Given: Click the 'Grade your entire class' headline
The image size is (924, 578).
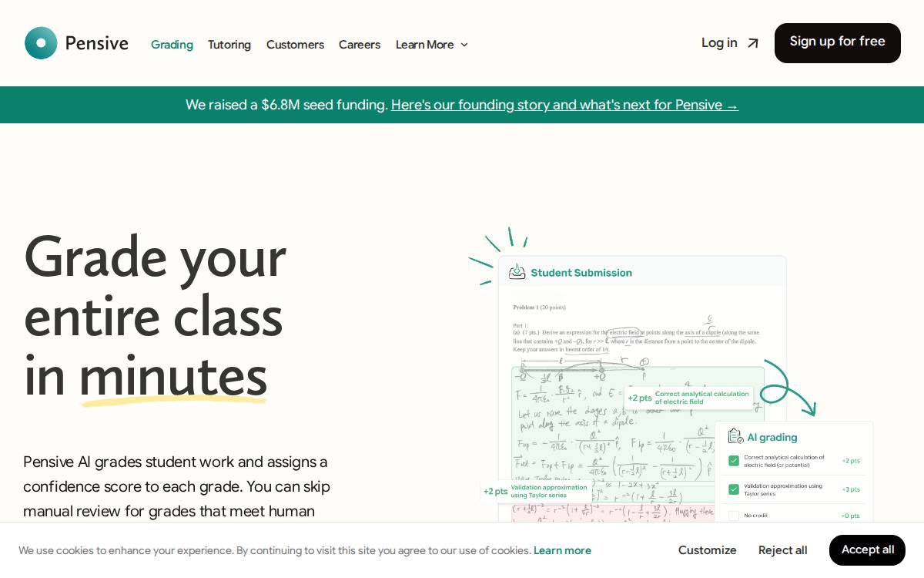Looking at the screenshot, I should (155, 316).
